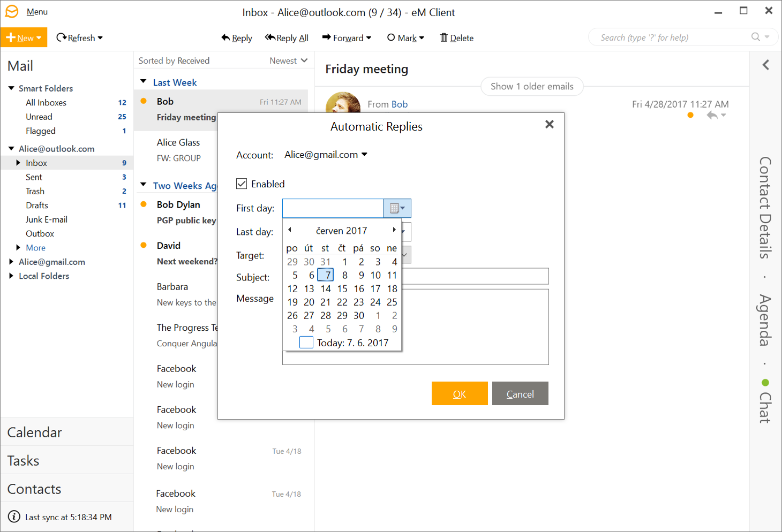
Task: Toggle unread dot on Bob Dylan email
Action: [144, 204]
